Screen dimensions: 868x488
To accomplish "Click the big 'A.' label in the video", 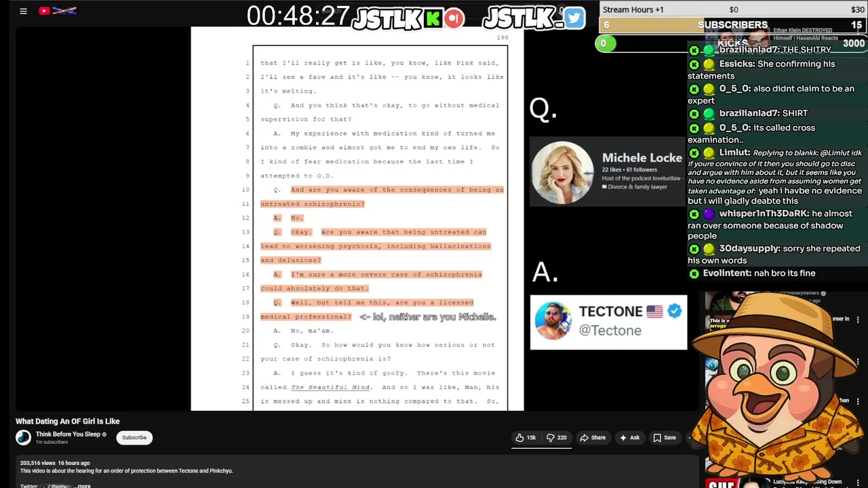I will point(545,272).
